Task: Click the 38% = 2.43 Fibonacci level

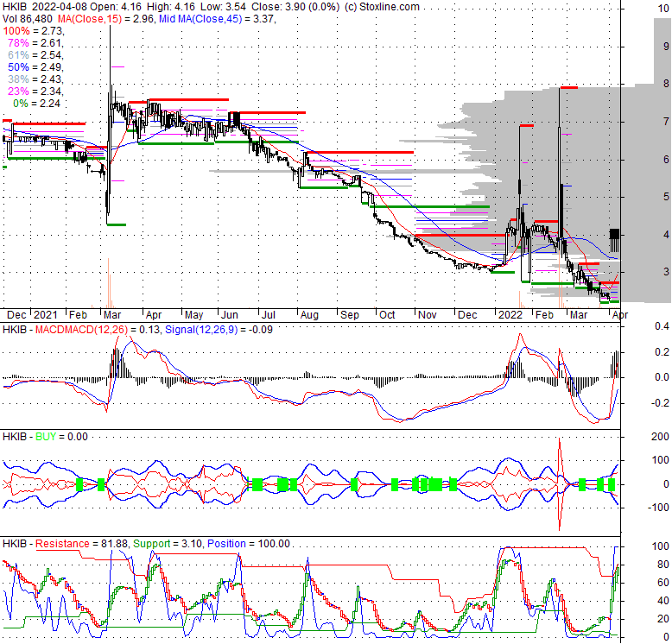Action: coord(35,79)
